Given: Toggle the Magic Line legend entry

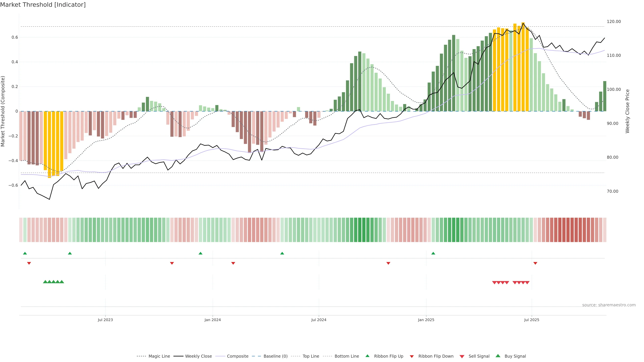Looking at the screenshot, I should (x=159, y=356).
